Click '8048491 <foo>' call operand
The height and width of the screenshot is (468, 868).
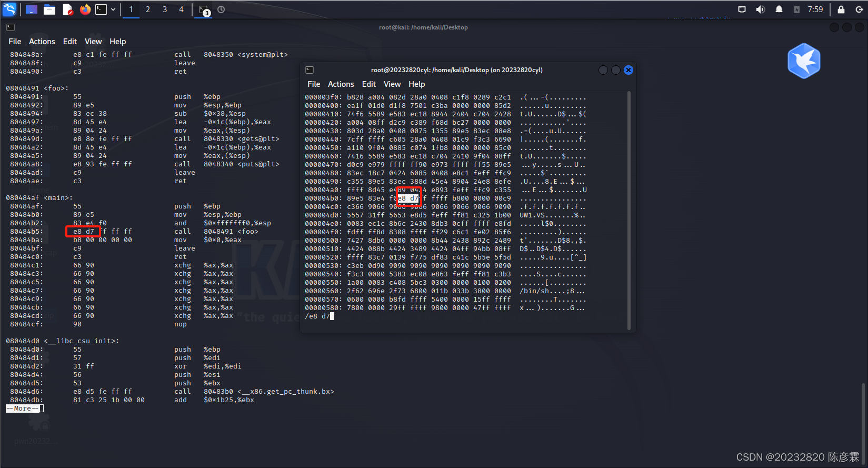pos(231,232)
